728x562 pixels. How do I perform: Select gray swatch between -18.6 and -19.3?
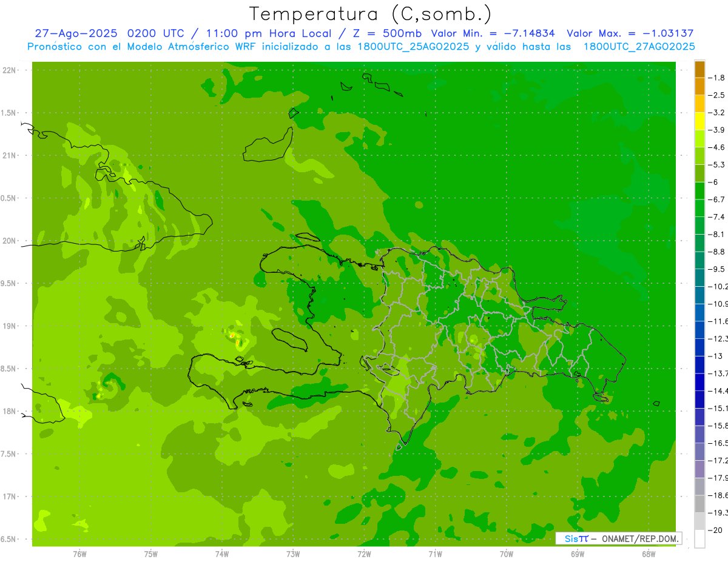pos(699,504)
